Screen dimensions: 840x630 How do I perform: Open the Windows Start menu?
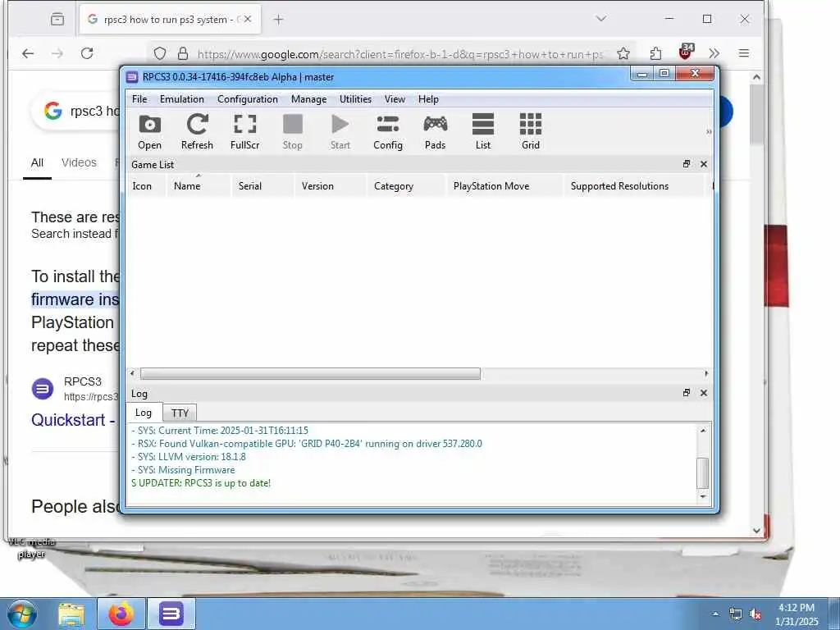tap(21, 614)
